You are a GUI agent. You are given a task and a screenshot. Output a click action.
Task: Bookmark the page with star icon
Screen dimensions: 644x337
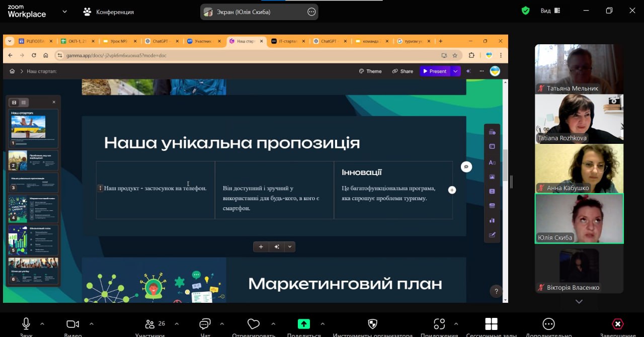coord(455,55)
